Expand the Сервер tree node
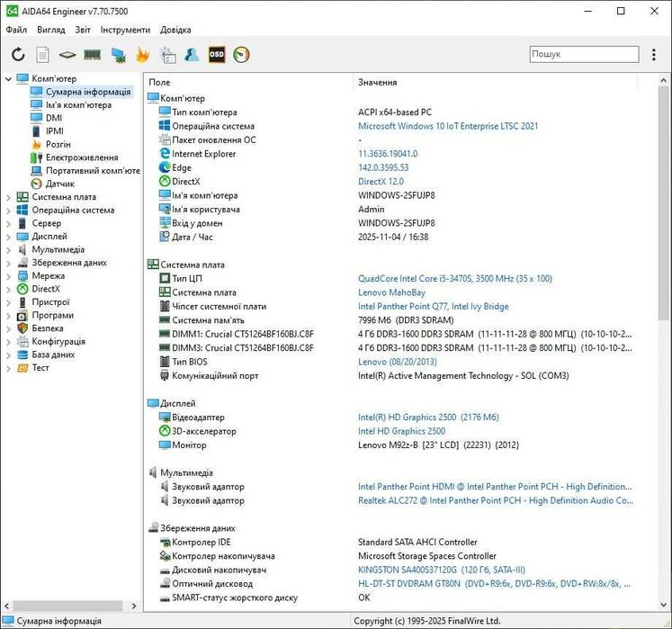Image resolution: width=672 pixels, height=629 pixels. click(x=8, y=223)
